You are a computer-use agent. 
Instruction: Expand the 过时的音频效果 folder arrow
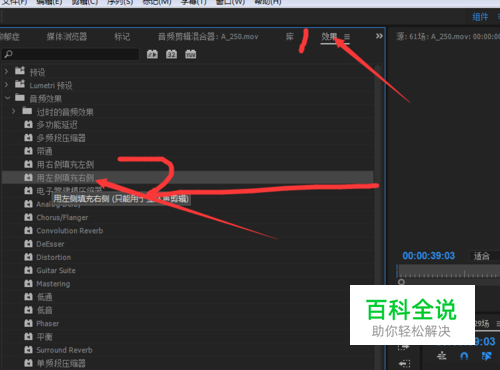click(x=13, y=111)
